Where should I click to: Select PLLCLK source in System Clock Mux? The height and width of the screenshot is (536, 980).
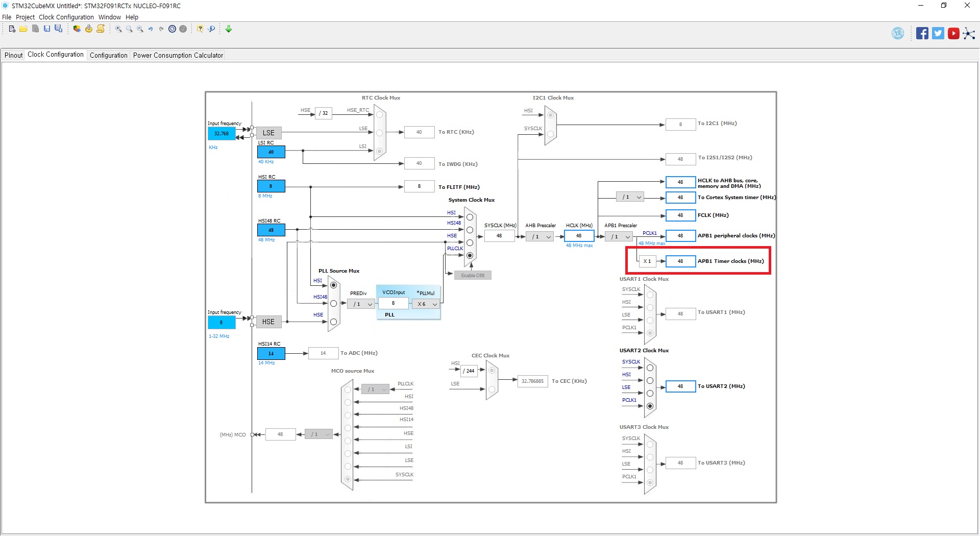[x=470, y=255]
